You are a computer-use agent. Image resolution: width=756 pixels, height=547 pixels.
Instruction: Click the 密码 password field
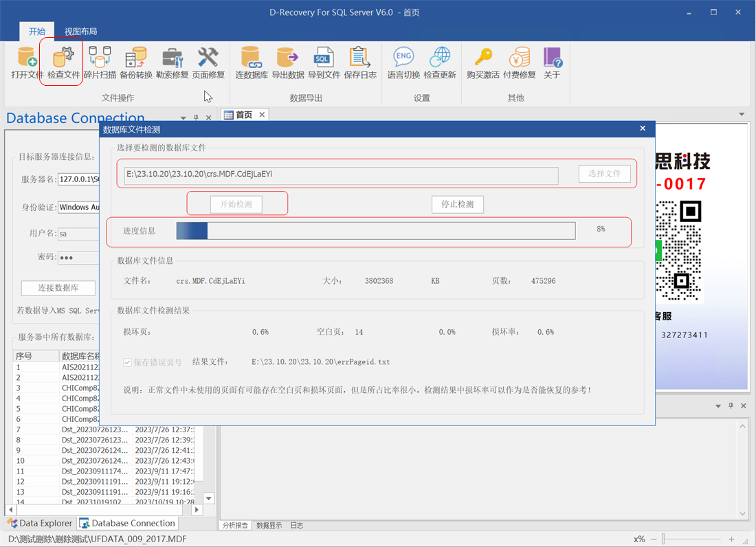click(78, 258)
